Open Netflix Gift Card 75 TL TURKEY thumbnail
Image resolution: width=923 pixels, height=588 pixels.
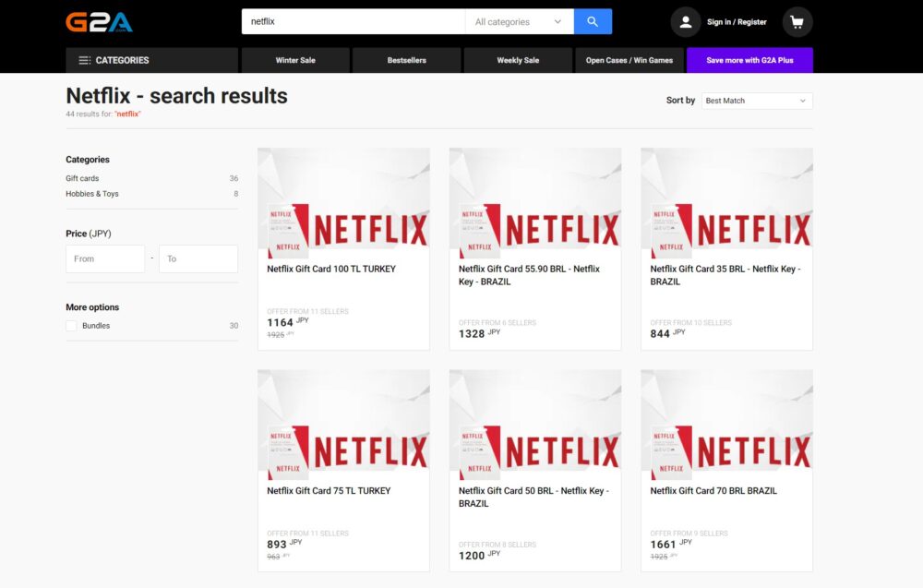click(x=343, y=426)
